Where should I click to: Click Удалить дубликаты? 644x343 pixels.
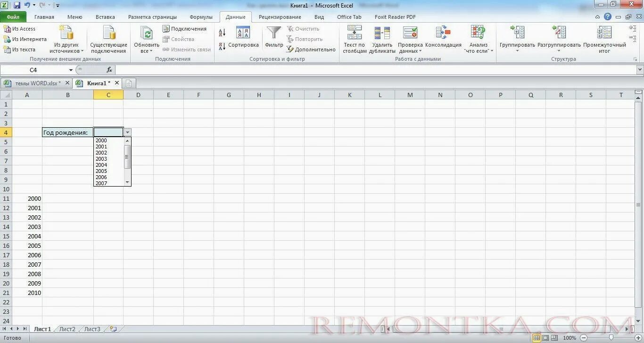click(x=382, y=40)
